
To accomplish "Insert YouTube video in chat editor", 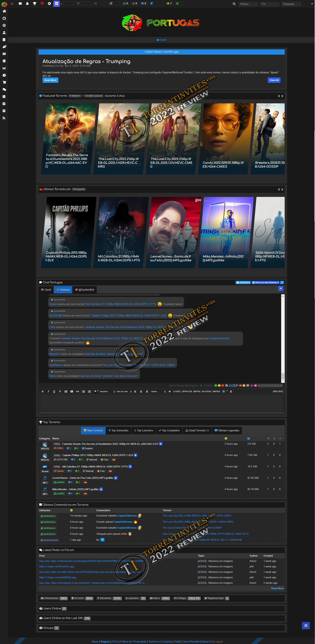I will click(72, 391).
